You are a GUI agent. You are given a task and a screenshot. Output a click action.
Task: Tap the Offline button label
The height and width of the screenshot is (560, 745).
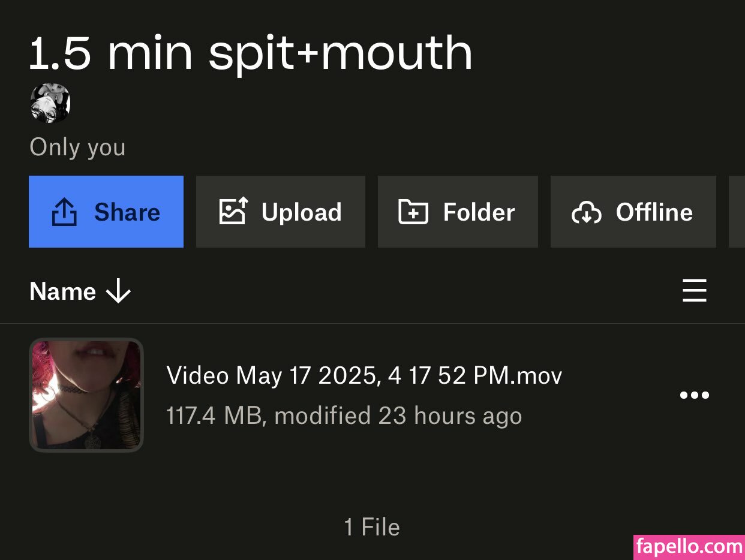(x=654, y=212)
